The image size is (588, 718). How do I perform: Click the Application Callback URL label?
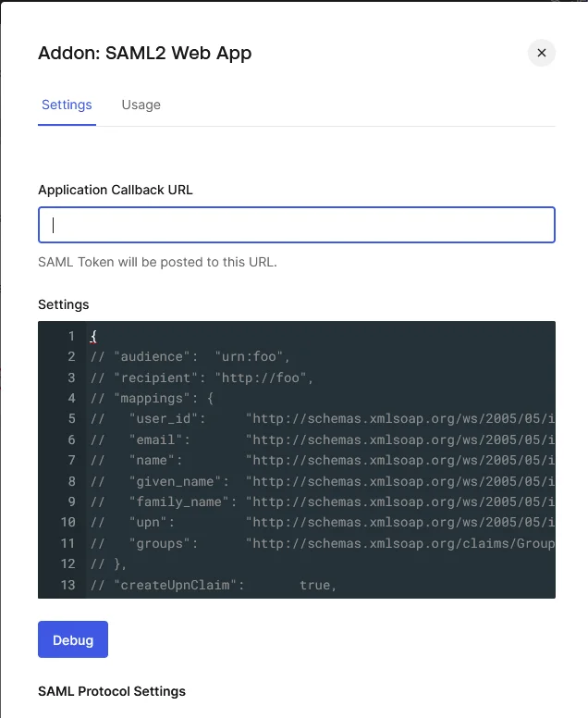coord(116,190)
